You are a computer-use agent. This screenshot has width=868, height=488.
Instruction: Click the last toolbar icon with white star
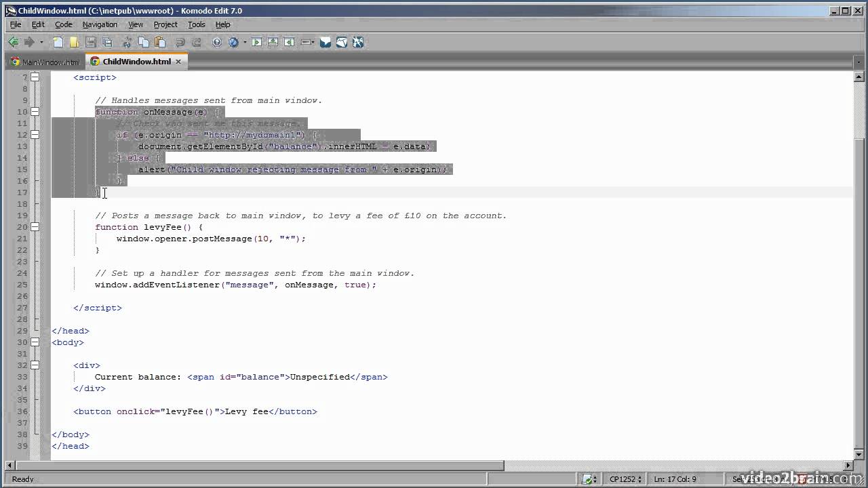pos(358,42)
